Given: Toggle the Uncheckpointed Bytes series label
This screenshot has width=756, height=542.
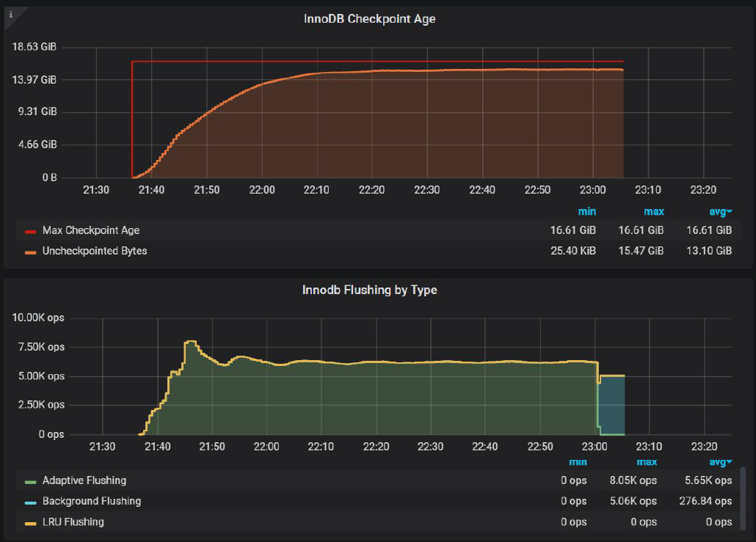Looking at the screenshot, I should (x=94, y=251).
